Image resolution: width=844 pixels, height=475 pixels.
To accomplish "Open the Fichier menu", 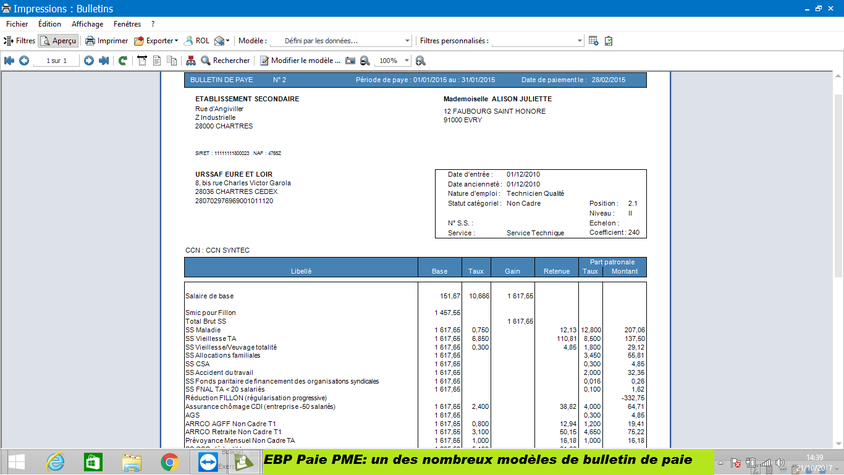I will pyautogui.click(x=17, y=24).
